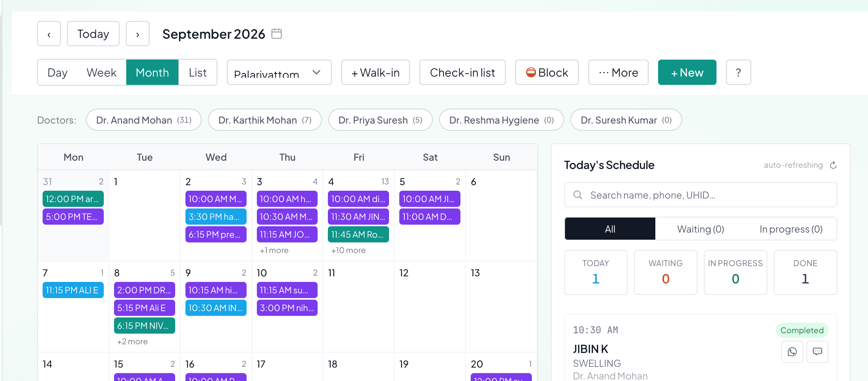Image resolution: width=868 pixels, height=381 pixels.
Task: Filter by Dr. Priya Suresh
Action: click(x=380, y=120)
